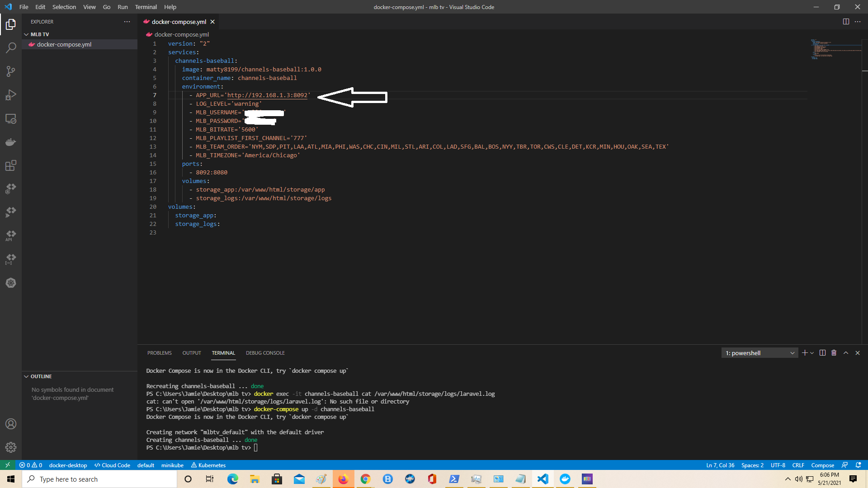Viewport: 868px width, 488px height.
Task: Open the Docker view in activity bar
Action: click(x=11, y=142)
